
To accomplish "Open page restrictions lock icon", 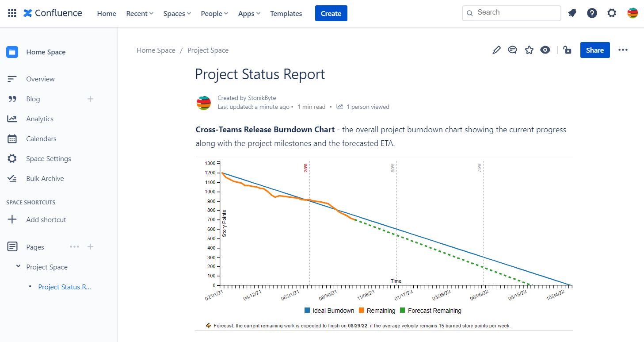I will 568,50.
